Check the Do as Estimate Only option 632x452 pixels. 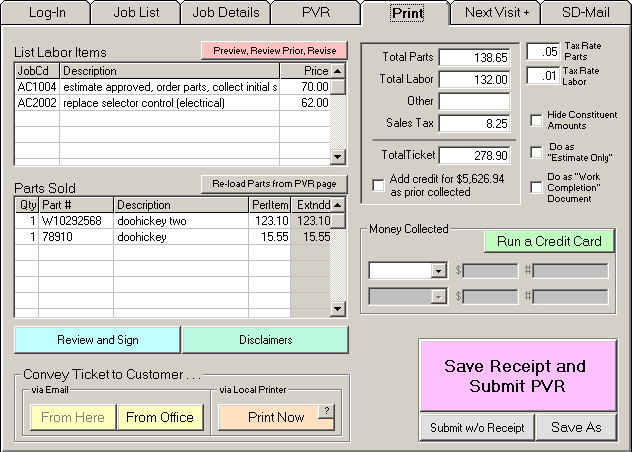click(537, 153)
